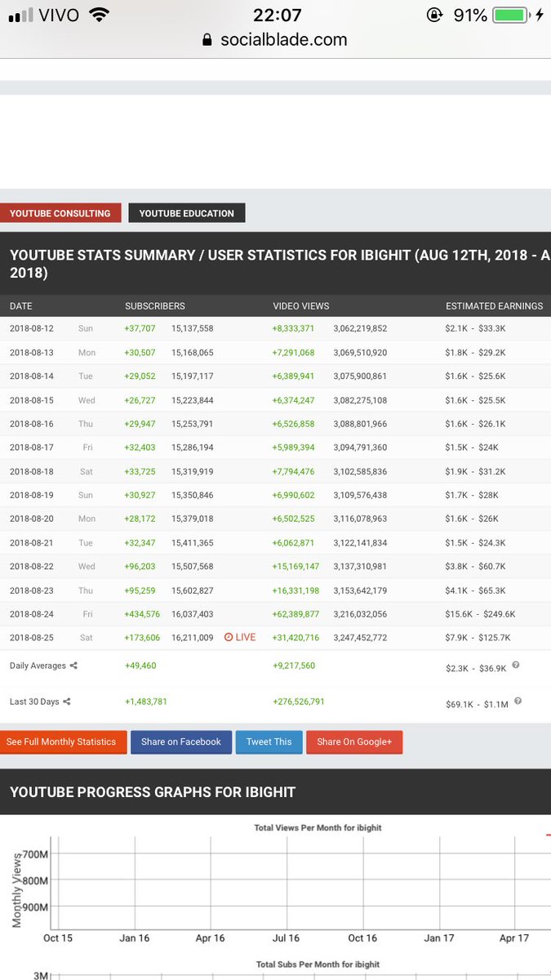Screen dimensions: 551x980
Task: Select the 2018-08-23 date cell
Action: (x=32, y=590)
